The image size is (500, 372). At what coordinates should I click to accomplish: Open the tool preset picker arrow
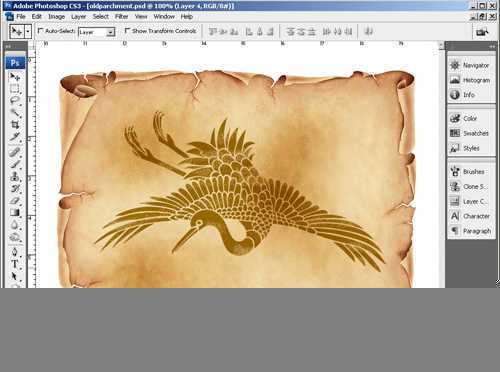[28, 32]
